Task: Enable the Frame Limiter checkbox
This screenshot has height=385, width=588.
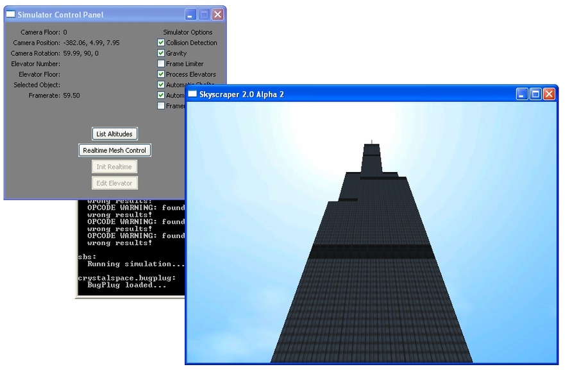Action: (161, 64)
